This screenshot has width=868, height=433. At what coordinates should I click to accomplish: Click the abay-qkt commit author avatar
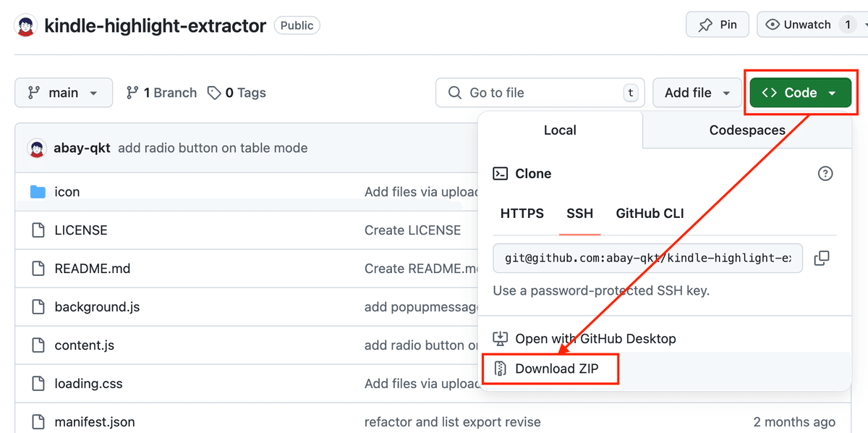(38, 148)
